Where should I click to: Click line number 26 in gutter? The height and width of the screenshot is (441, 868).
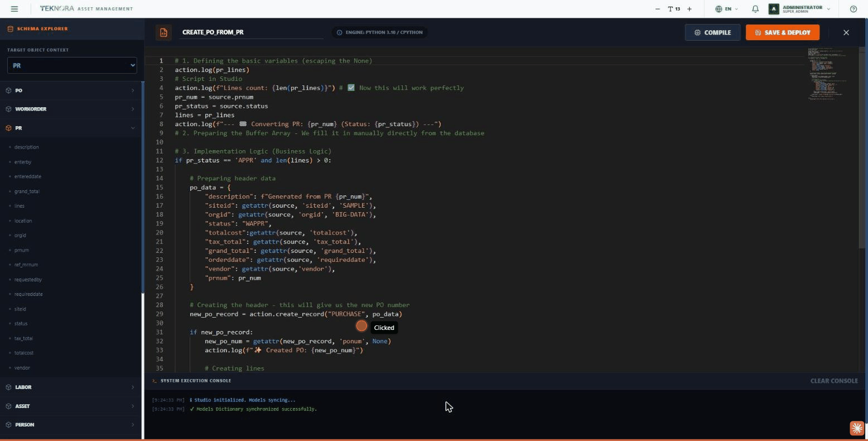point(161,287)
